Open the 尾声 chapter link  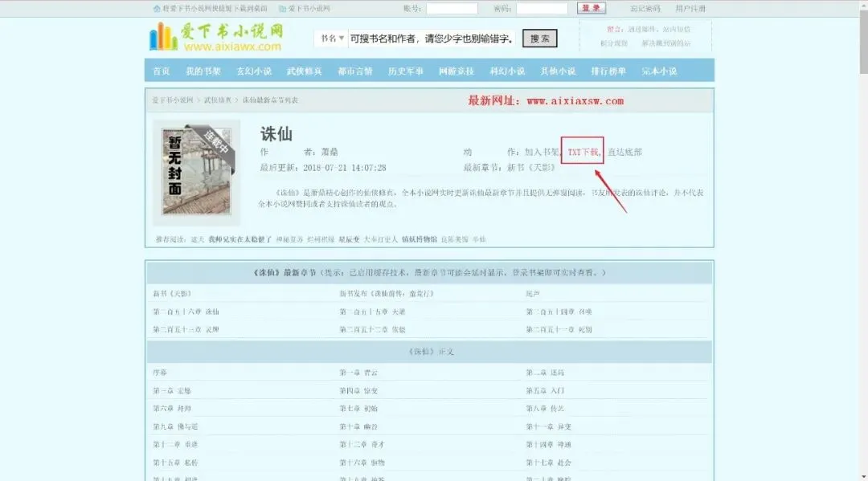point(533,294)
